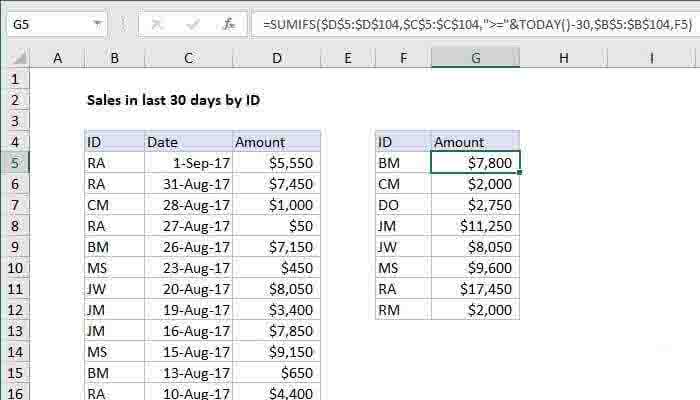Select column I header

tap(651, 60)
